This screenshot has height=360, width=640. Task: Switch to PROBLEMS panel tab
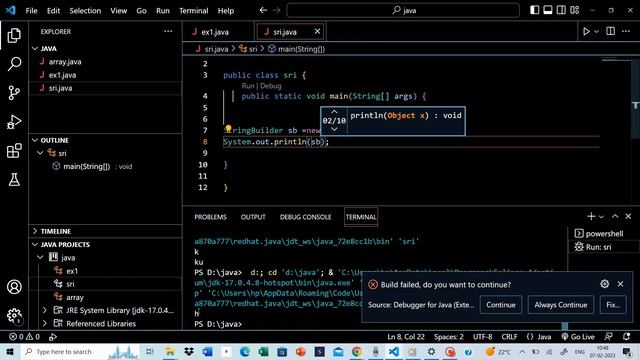[x=210, y=217]
